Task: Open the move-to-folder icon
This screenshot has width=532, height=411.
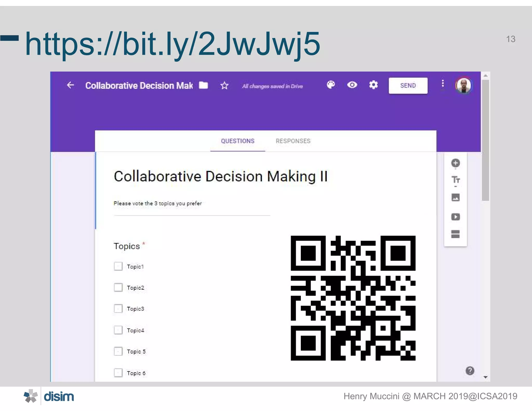Action: coord(203,85)
